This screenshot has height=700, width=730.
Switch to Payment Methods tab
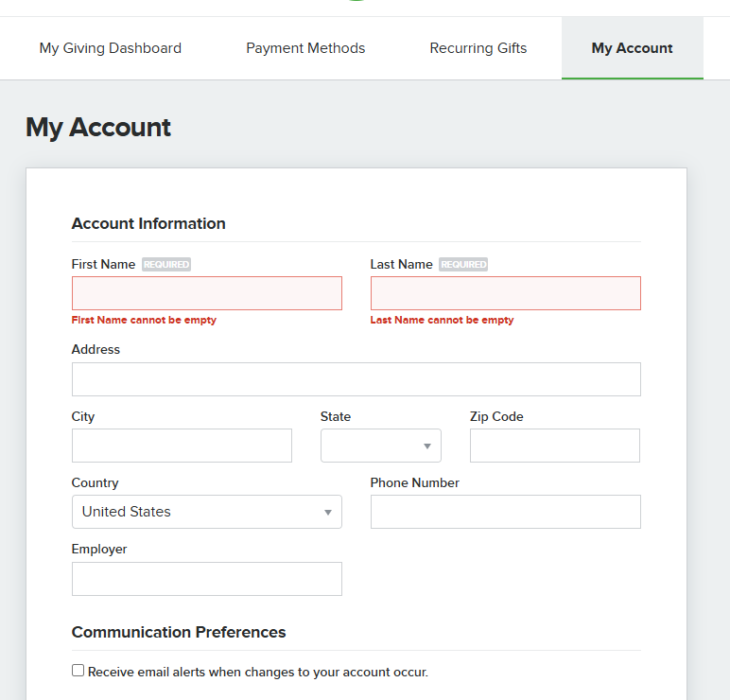[x=305, y=48]
